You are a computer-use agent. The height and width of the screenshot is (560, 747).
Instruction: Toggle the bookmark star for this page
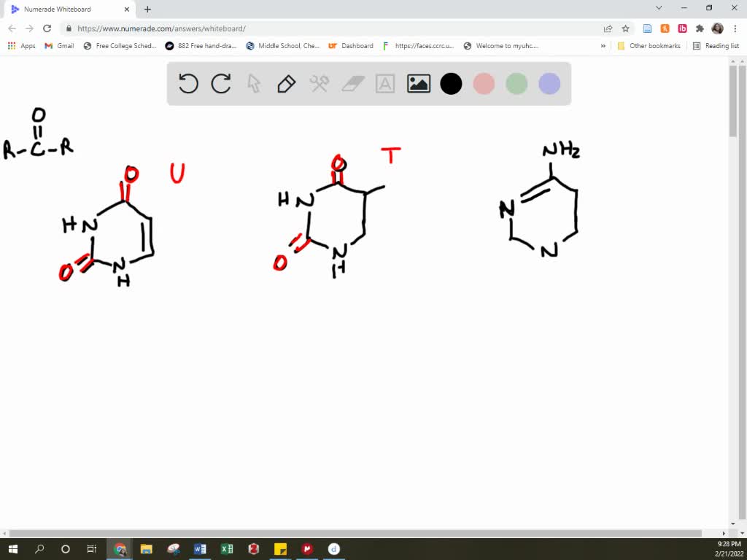tap(624, 28)
